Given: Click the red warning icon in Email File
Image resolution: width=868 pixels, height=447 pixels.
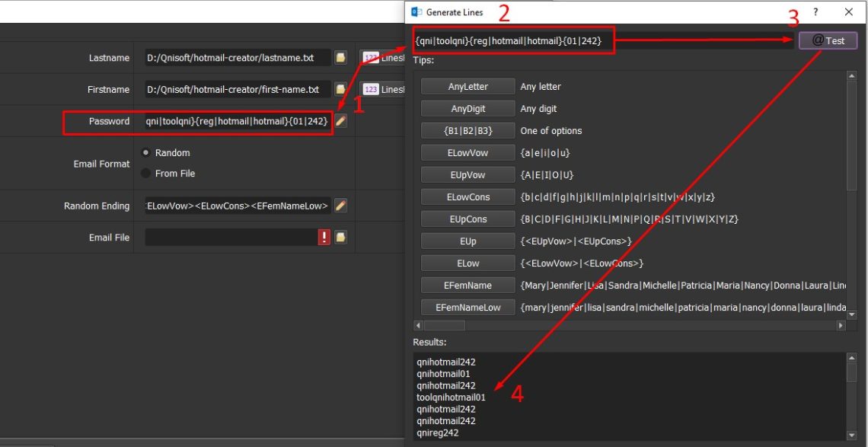Looking at the screenshot, I should (x=324, y=238).
